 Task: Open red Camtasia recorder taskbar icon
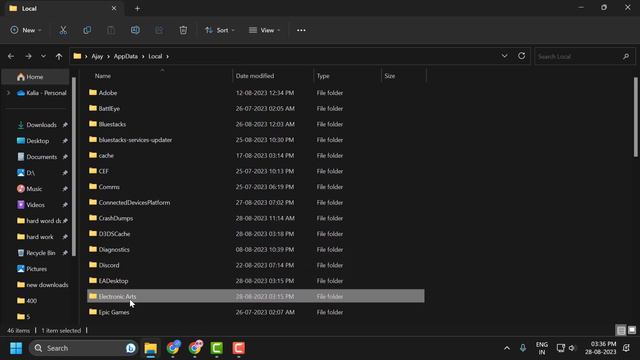(239, 348)
